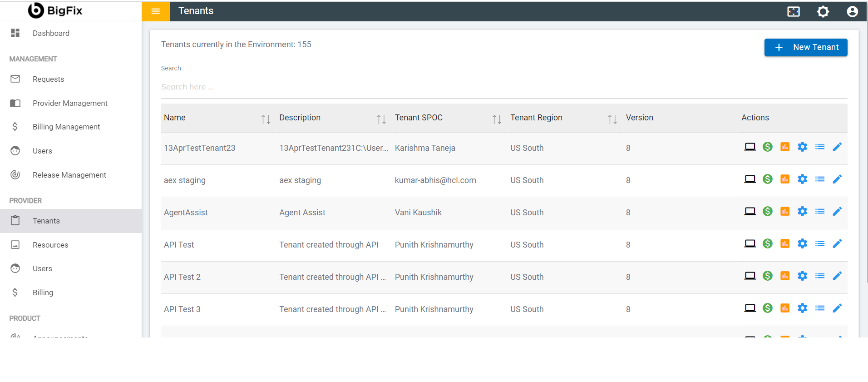Viewport: 868px width, 382px height.
Task: Select Vani Kaushik SPOC cell
Action: (x=418, y=213)
